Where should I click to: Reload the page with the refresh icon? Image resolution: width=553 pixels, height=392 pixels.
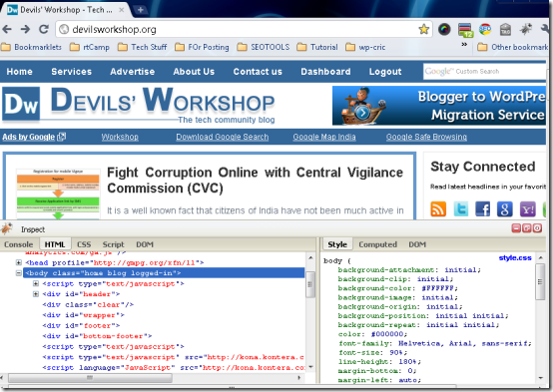coord(44,29)
